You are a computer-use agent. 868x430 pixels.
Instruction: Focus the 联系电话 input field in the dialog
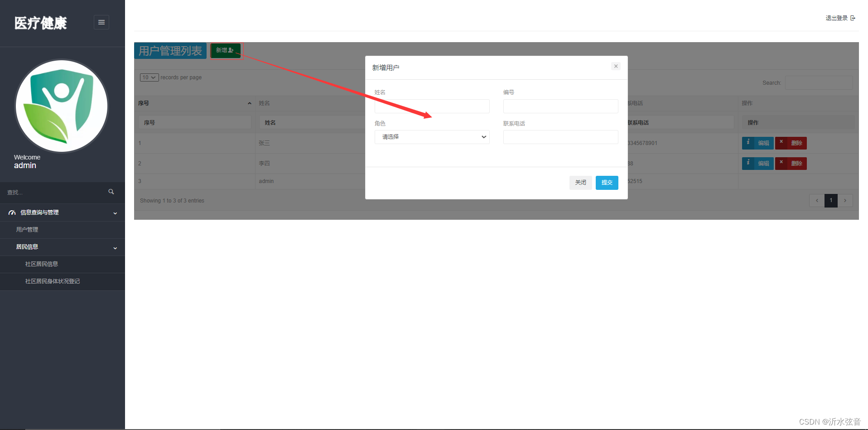[x=561, y=137]
